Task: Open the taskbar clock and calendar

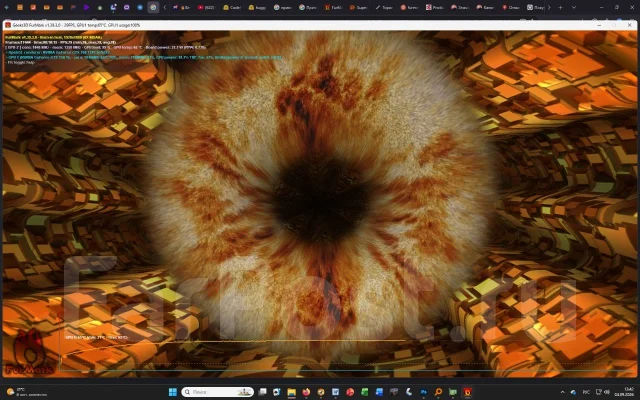Action: [x=625, y=392]
